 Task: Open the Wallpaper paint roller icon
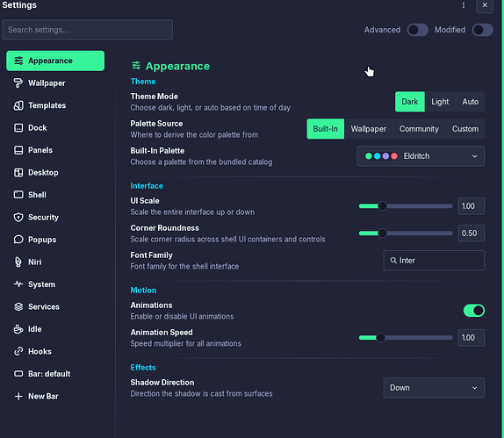18,83
